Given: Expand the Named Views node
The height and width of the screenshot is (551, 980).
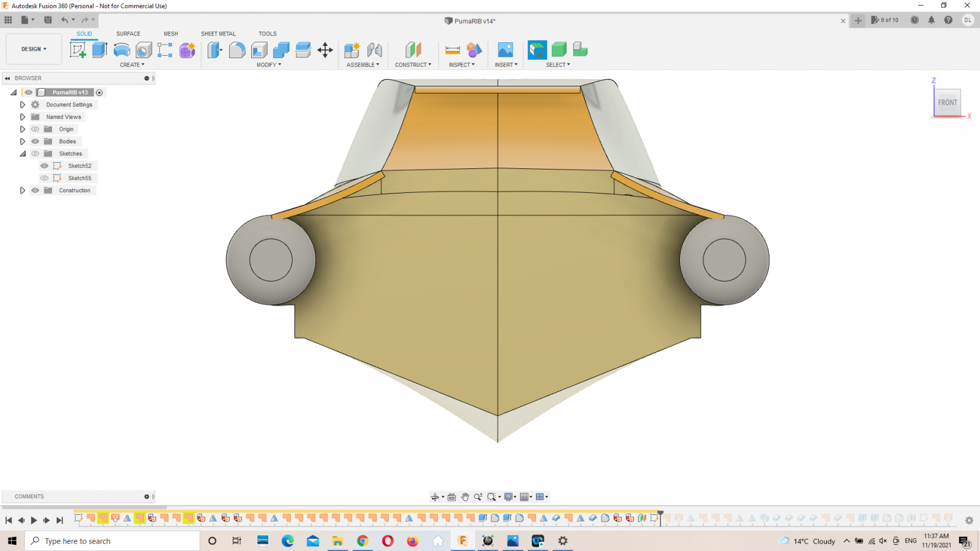Looking at the screenshot, I should tap(23, 117).
